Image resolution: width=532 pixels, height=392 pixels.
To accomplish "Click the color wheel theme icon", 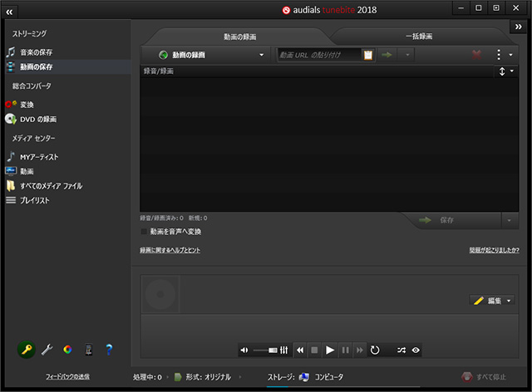I will point(67,350).
